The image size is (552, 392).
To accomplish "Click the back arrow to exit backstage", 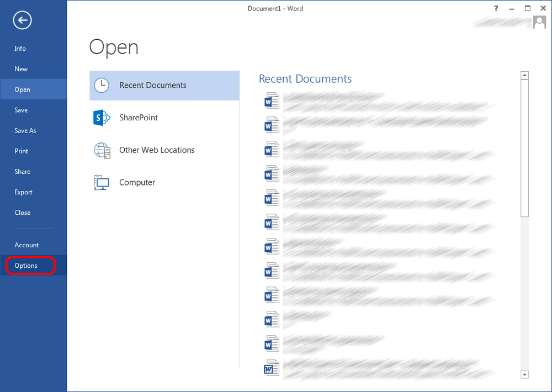I will pos(22,20).
